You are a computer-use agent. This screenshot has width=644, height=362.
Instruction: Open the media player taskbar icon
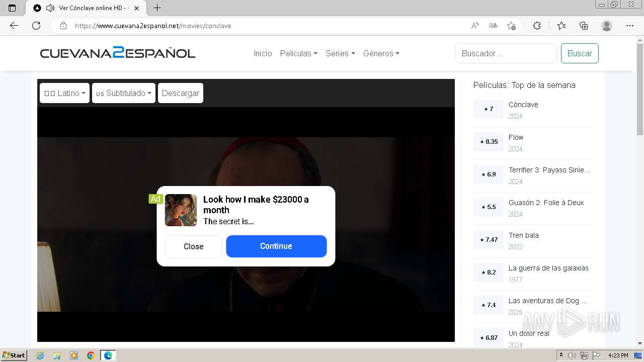click(74, 355)
